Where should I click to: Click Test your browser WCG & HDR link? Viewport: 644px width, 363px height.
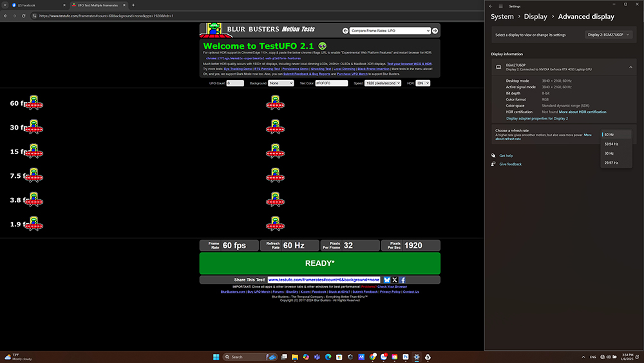409,64
